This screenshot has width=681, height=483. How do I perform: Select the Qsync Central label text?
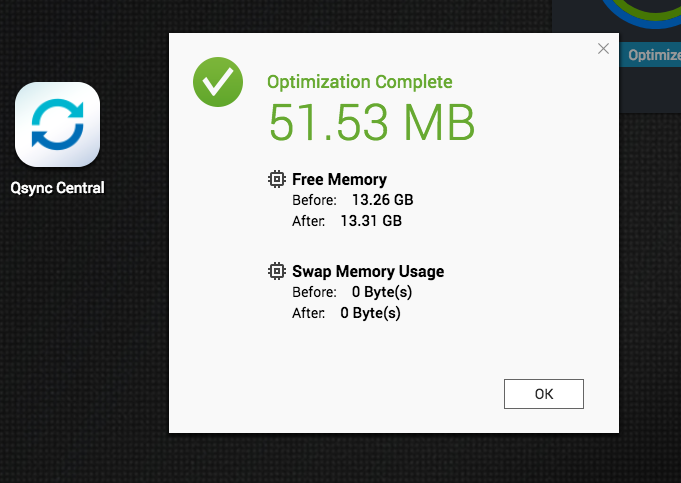[x=57, y=188]
